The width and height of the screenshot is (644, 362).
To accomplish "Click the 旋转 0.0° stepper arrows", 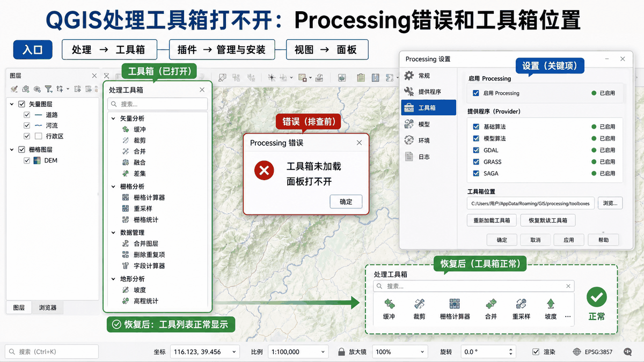I will (510, 352).
